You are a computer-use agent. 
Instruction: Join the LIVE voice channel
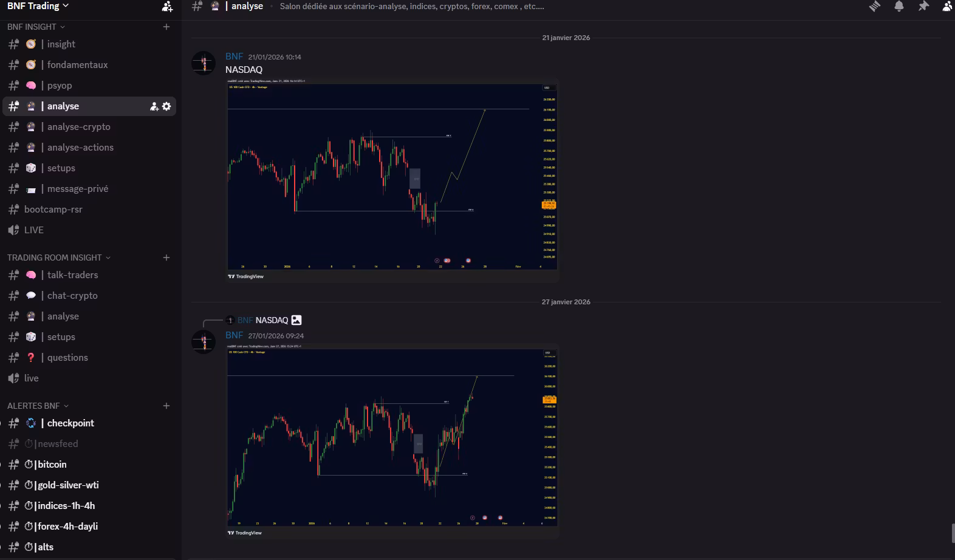(x=33, y=230)
